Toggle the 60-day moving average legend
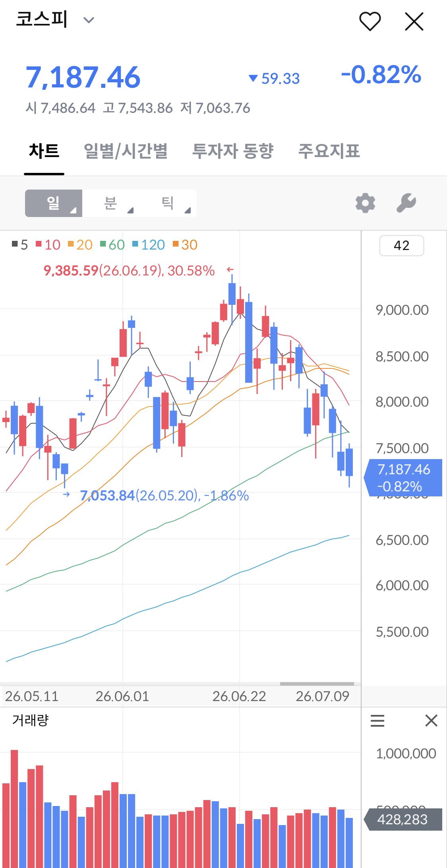The image size is (447, 868). [112, 244]
